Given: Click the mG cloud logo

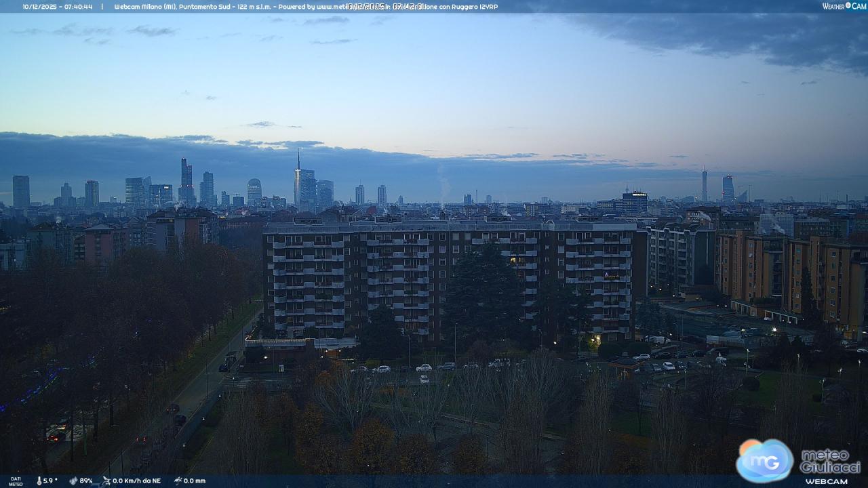Looking at the screenshot, I should click(765, 460).
